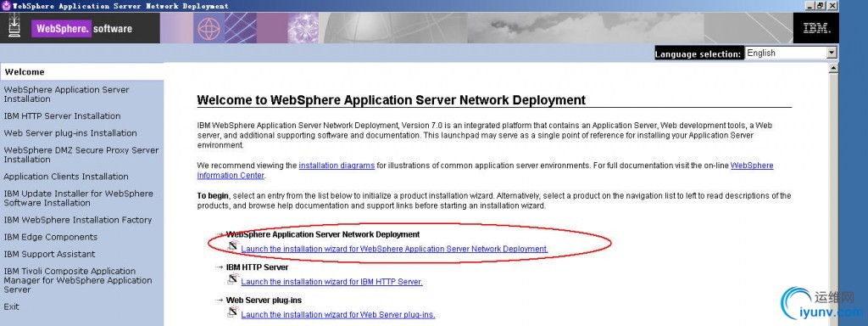
Task: Click the Welcome to WebSphere Application Server heading
Action: pos(391,100)
